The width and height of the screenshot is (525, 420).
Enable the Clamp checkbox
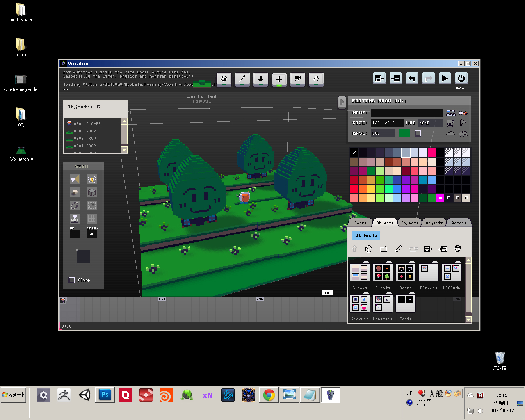click(x=72, y=280)
